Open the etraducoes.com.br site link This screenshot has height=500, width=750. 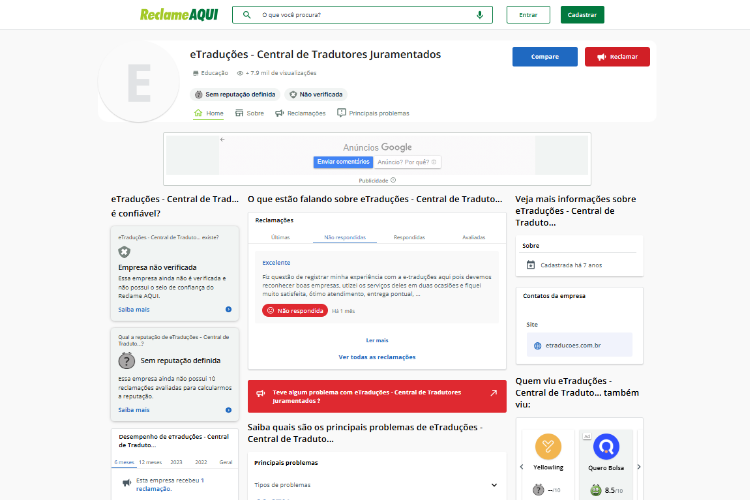click(x=579, y=345)
